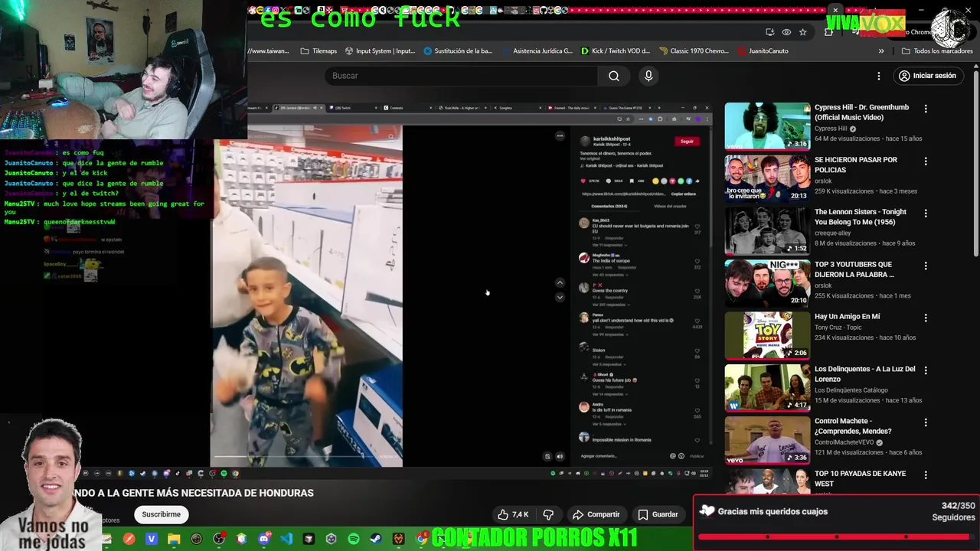Screen dimensions: 980x551
Task: Open options for Hay Un Amigo En Mí
Action: pyautogui.click(x=926, y=318)
